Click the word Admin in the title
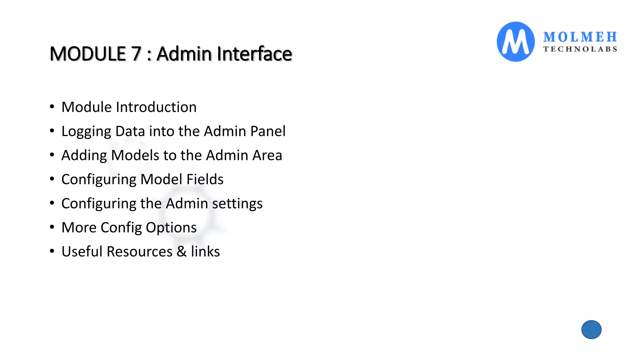The width and height of the screenshot is (644, 362). [184, 53]
